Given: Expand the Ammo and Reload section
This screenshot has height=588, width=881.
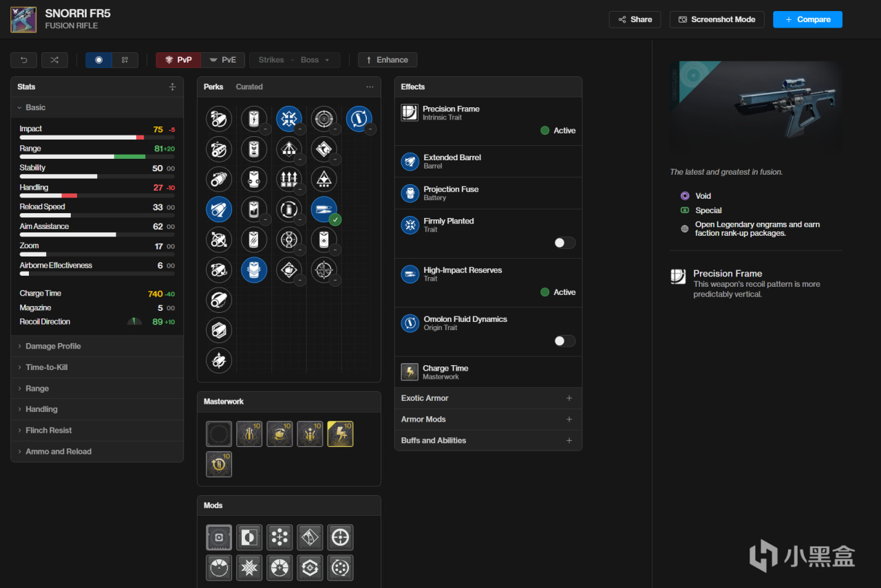Looking at the screenshot, I should coord(97,452).
